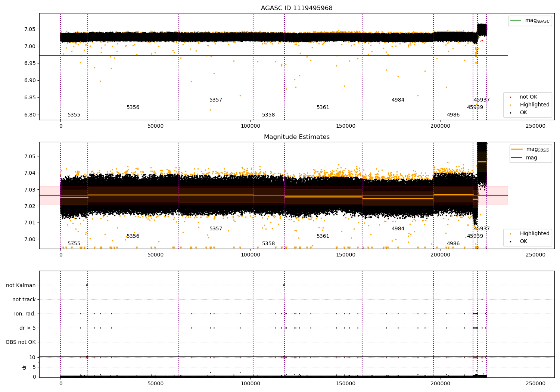Click y-tick 7.02 in Magnitude Estimates plot

point(30,206)
